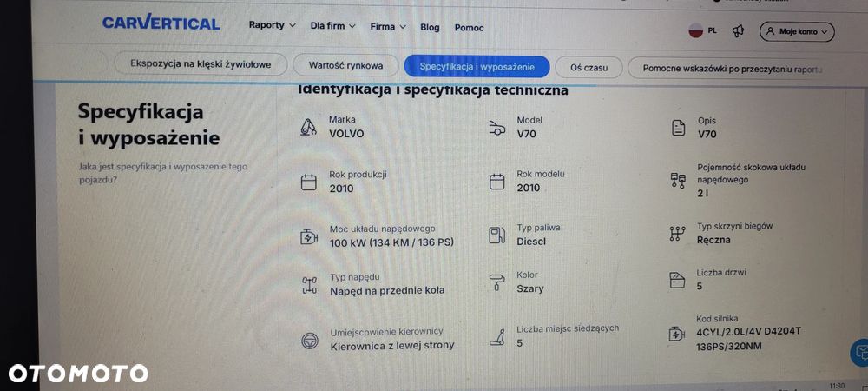Go to the Blog page
The width and height of the screenshot is (868, 391).
[x=430, y=27]
